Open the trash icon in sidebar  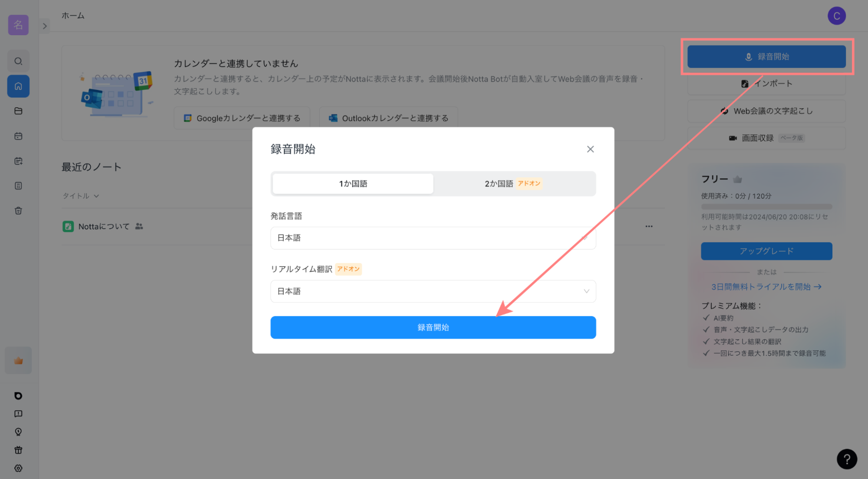point(18,211)
